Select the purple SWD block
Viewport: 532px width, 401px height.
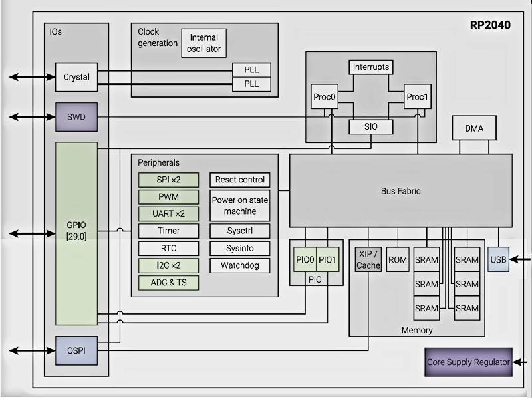(76, 118)
